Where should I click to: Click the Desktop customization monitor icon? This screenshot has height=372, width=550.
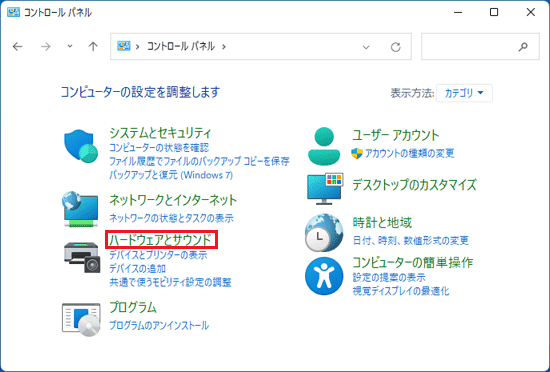tap(325, 189)
